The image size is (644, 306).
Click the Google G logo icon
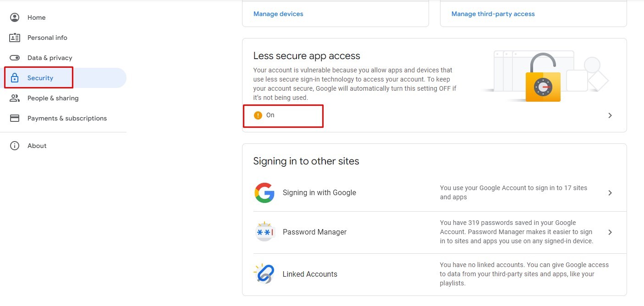[x=264, y=193]
